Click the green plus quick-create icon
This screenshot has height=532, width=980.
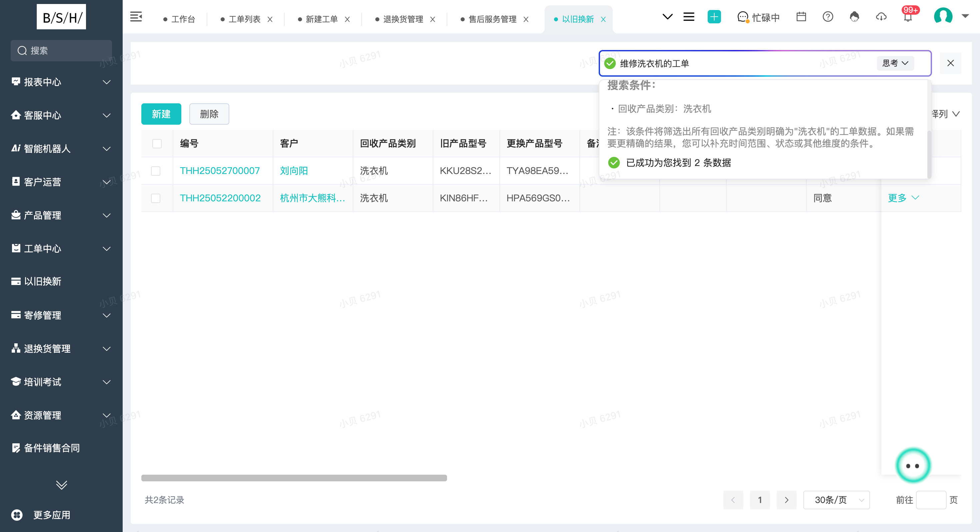[714, 17]
